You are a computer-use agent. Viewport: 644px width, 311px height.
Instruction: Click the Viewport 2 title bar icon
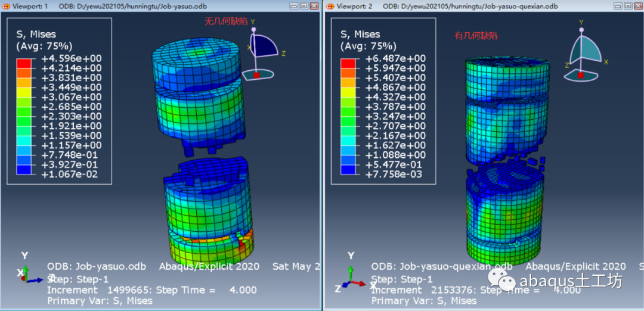330,6
